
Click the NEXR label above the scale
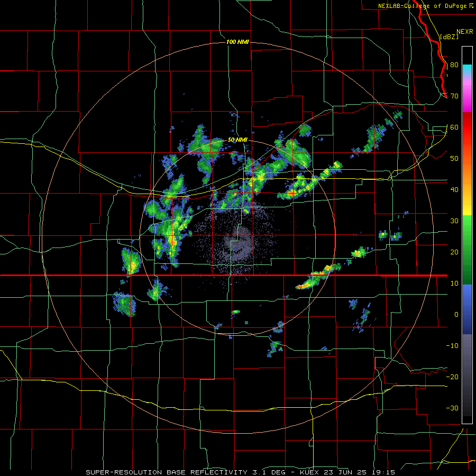pos(464,32)
